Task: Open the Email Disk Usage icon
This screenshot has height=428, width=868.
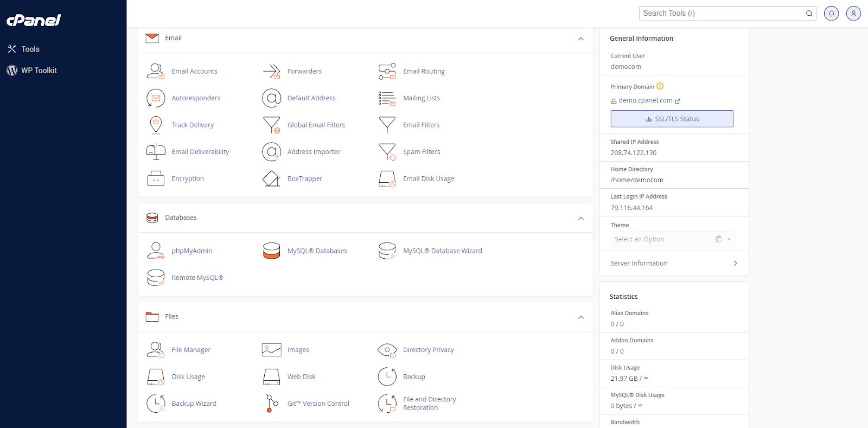Action: pos(387,178)
